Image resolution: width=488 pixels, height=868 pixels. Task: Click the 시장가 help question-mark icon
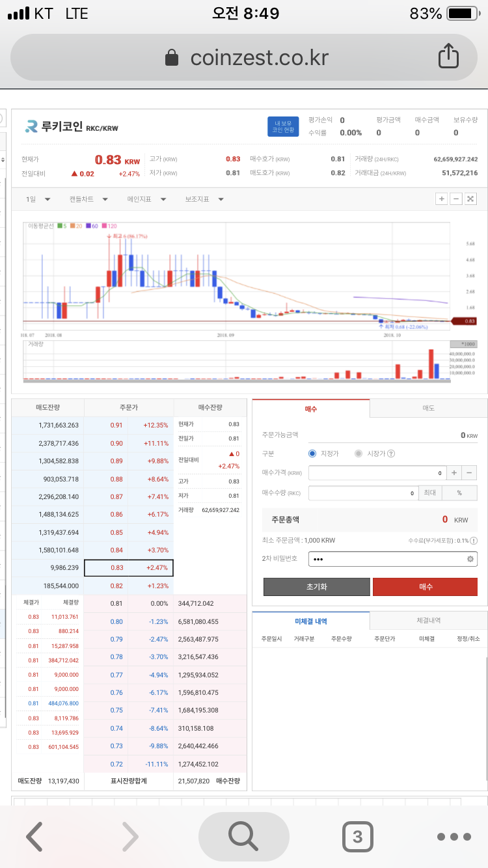pyautogui.click(x=390, y=454)
